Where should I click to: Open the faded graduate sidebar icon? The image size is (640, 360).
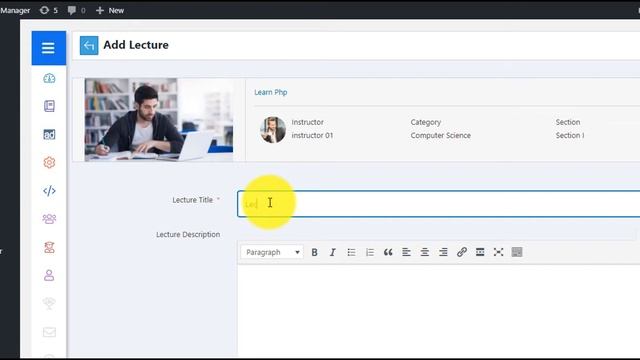tap(49, 303)
